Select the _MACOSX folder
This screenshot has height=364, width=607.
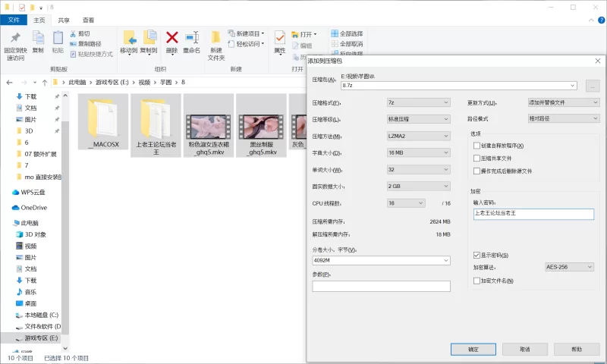pyautogui.click(x=103, y=121)
